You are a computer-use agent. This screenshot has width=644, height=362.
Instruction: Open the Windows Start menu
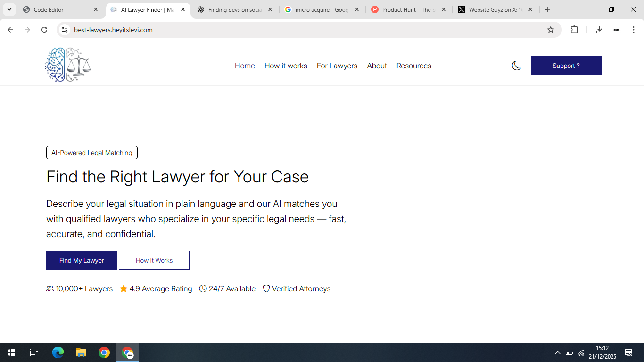point(10,352)
